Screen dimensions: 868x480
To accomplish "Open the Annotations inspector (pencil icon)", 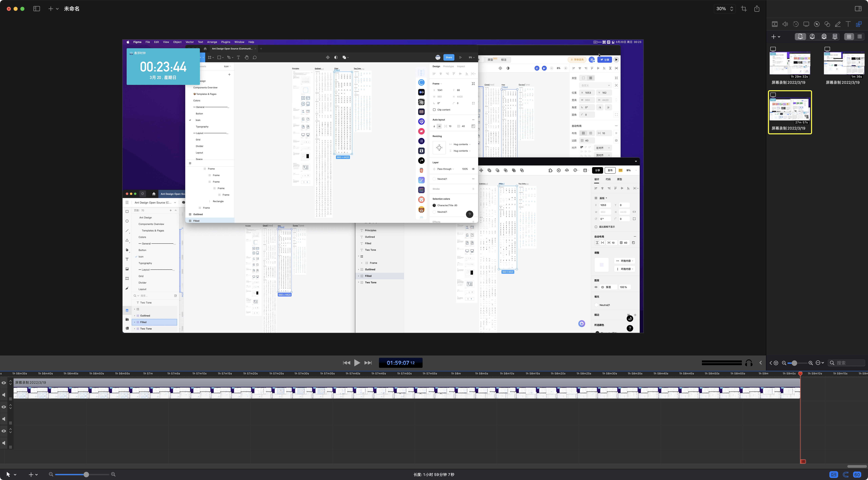I will (x=838, y=24).
